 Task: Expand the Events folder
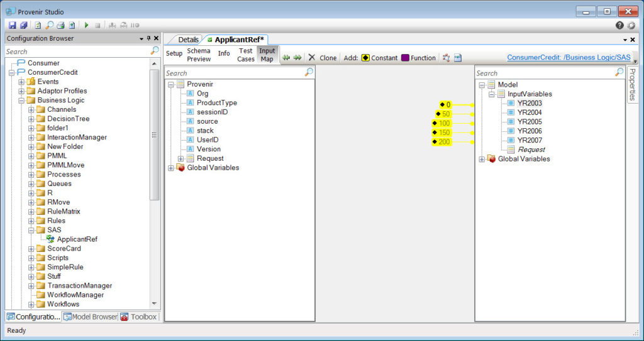pos(21,82)
